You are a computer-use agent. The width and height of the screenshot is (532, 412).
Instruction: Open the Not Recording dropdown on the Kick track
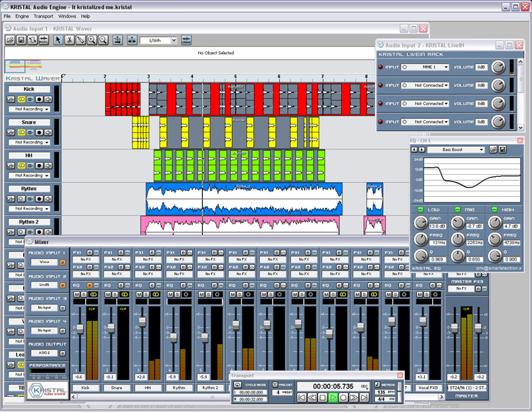29,109
